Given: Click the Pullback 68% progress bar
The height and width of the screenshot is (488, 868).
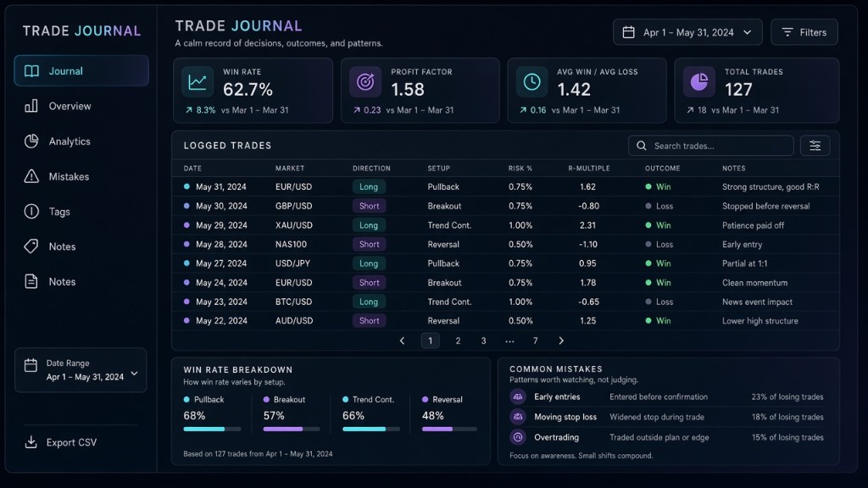Looking at the screenshot, I should [x=212, y=429].
